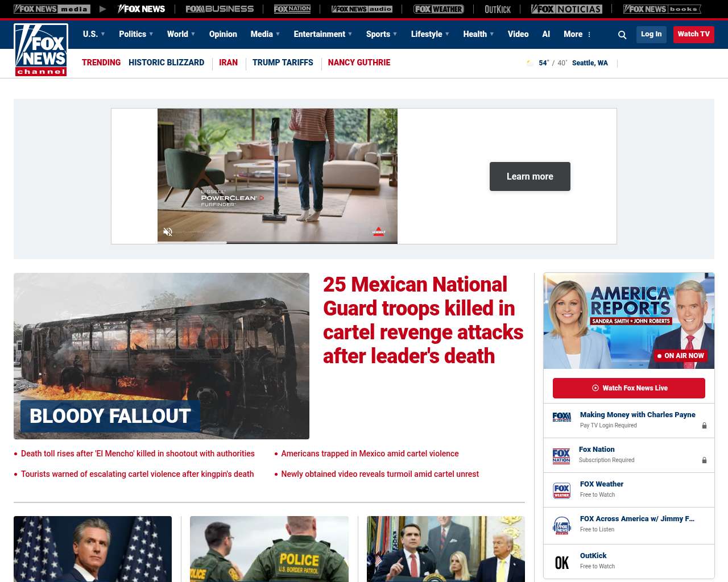Click Watch Fox News Live button
This screenshot has height=582, width=728.
point(629,388)
